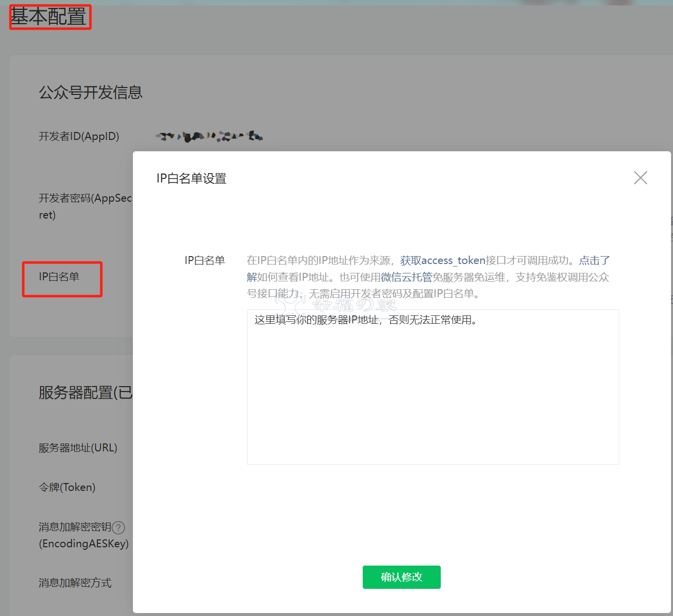Focus the IP whitelist text area
The width and height of the screenshot is (673, 616).
click(433, 387)
